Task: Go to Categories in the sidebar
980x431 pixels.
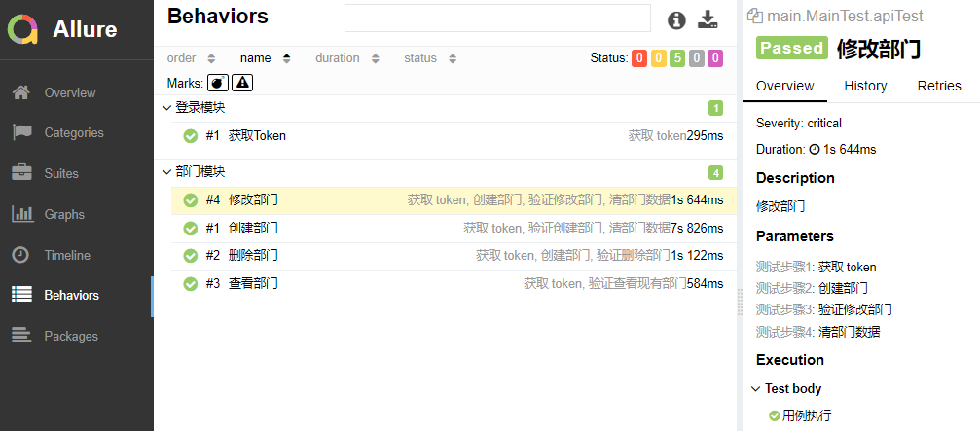Action: (74, 132)
